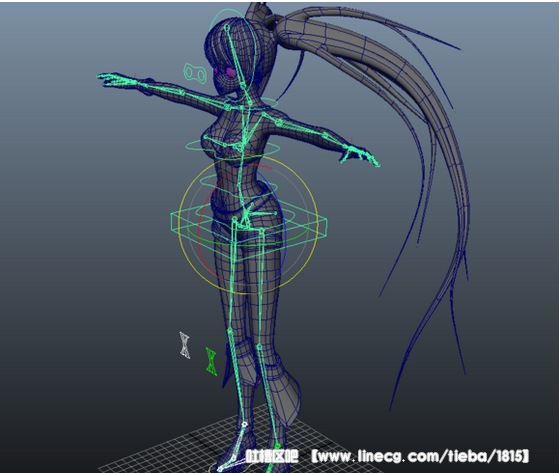Select the front leg knee joint
Image resolution: width=560 pixels, height=473 pixels.
pyautogui.click(x=230, y=330)
